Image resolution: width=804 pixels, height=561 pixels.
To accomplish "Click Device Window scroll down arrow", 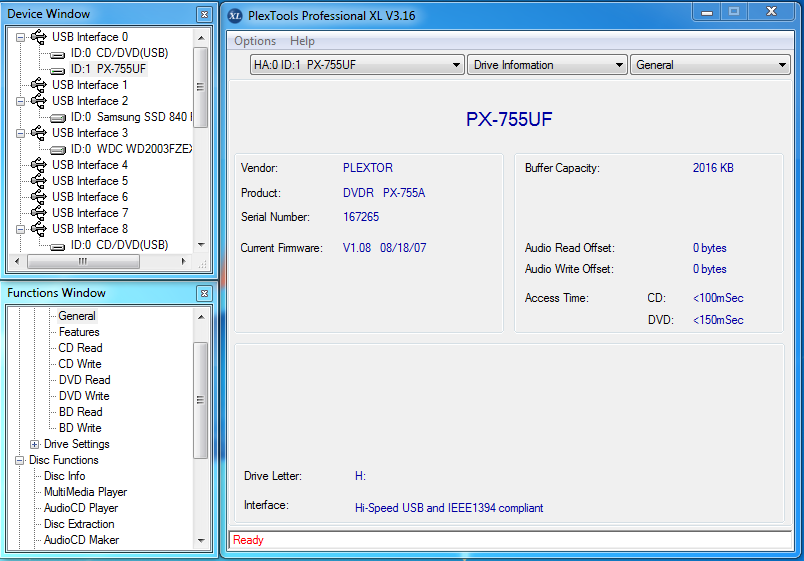I will (201, 245).
